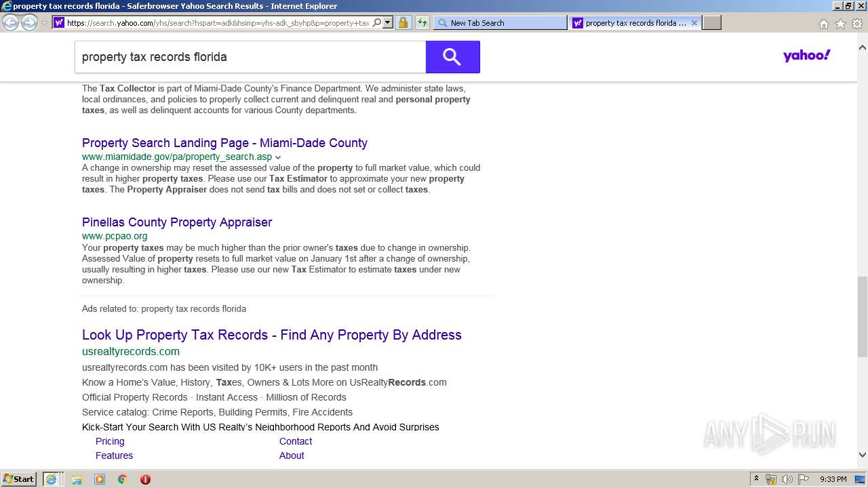The width and height of the screenshot is (868, 488).
Task: Open a new blank tab button
Action: coord(711,22)
